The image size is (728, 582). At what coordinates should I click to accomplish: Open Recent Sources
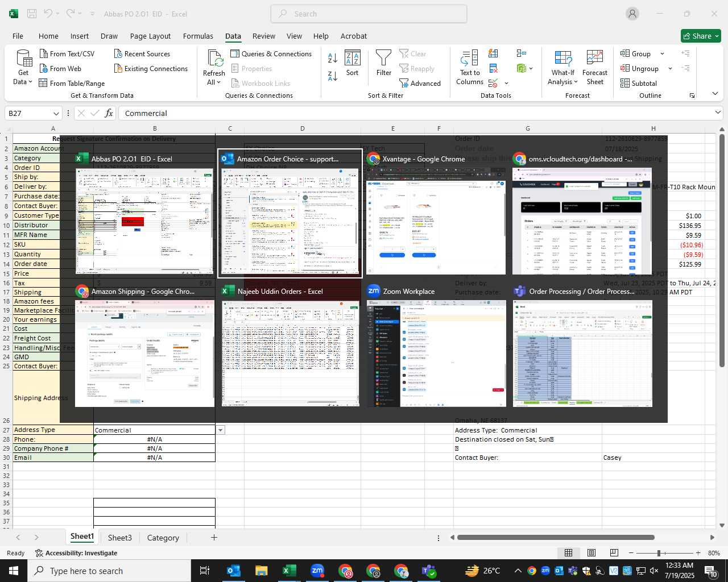coord(142,53)
